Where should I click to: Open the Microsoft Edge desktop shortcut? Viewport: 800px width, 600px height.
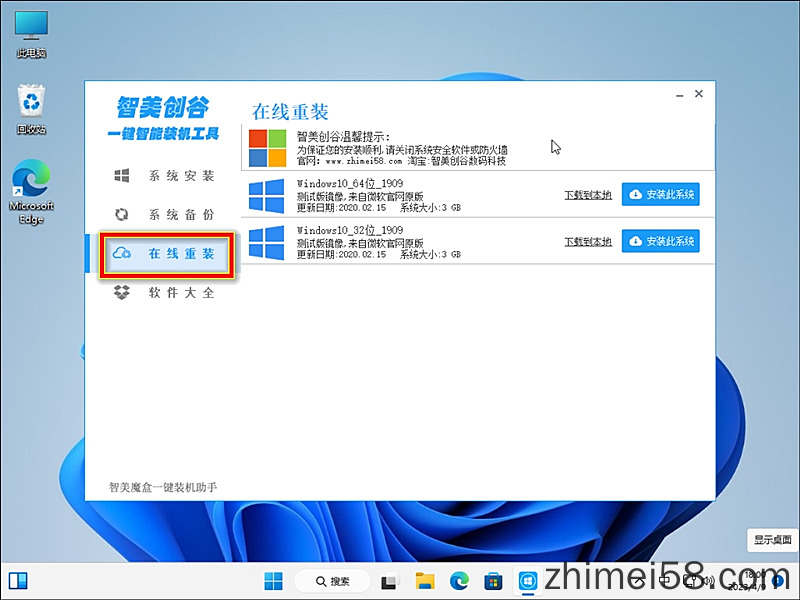pyautogui.click(x=31, y=192)
